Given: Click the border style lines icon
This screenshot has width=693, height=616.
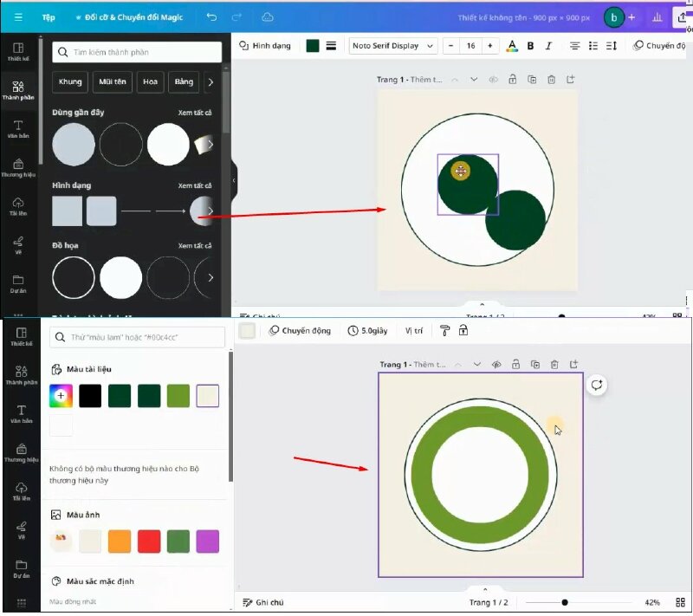Looking at the screenshot, I should click(x=331, y=46).
